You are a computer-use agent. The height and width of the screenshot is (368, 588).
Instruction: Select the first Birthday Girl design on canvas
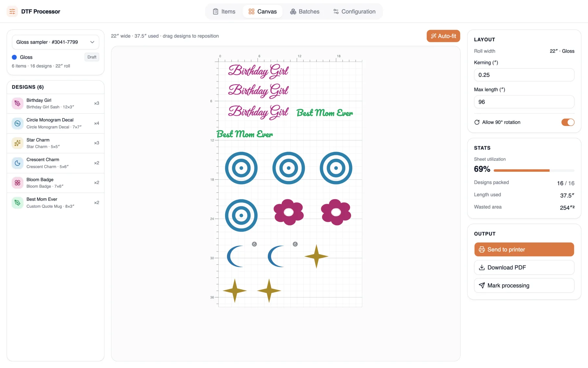[258, 71]
